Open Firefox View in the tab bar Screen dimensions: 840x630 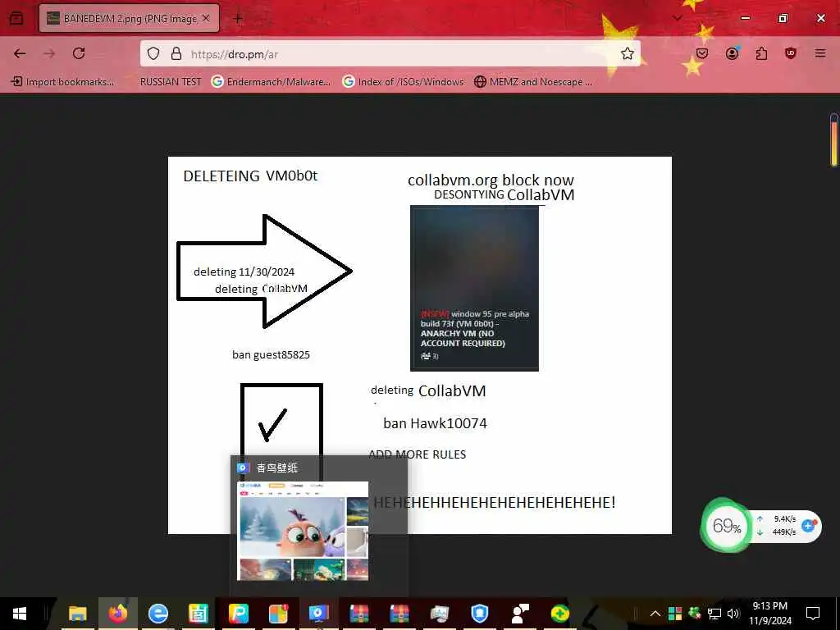(16, 18)
